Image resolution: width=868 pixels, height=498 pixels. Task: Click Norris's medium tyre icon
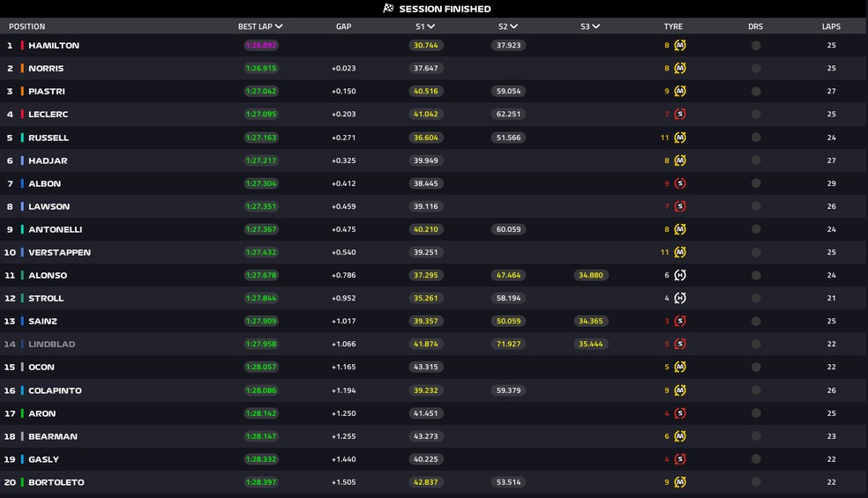click(680, 68)
